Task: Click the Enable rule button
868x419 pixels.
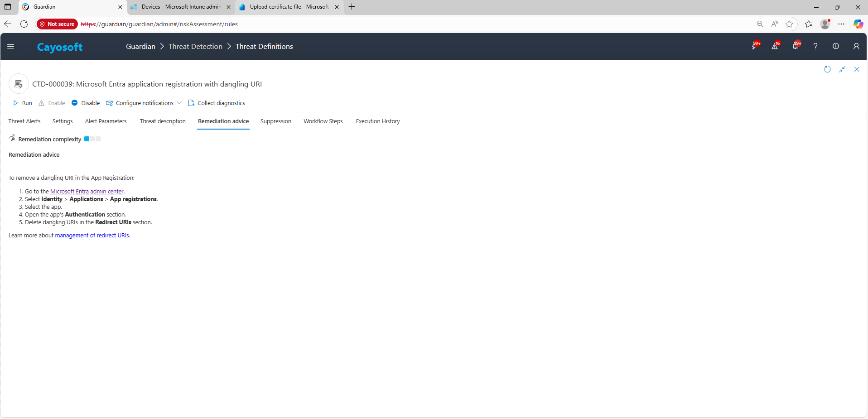Action: point(52,103)
